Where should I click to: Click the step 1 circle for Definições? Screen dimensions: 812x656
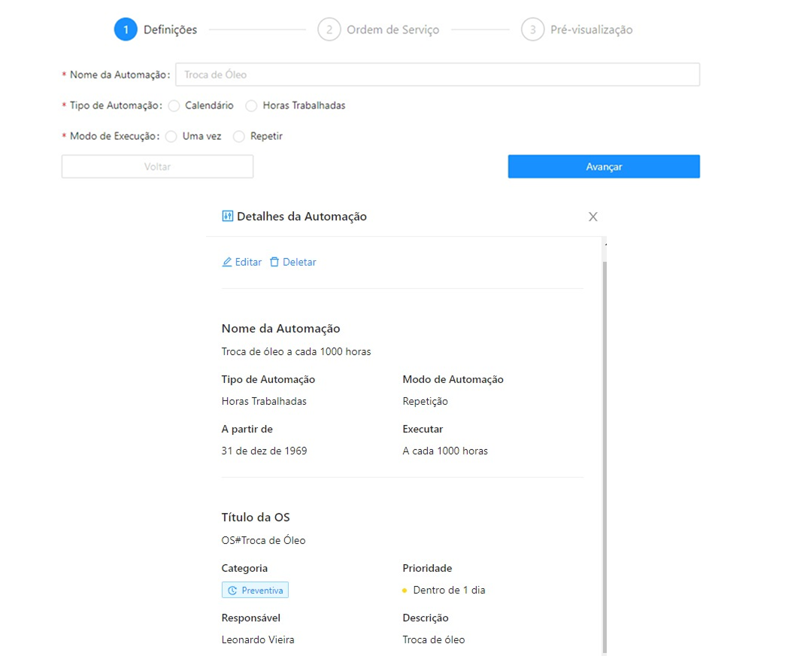(x=126, y=29)
